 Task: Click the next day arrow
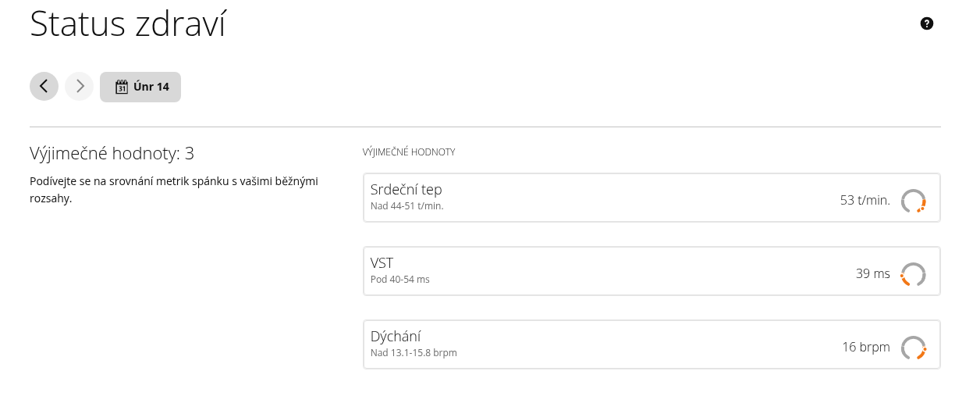(x=80, y=87)
